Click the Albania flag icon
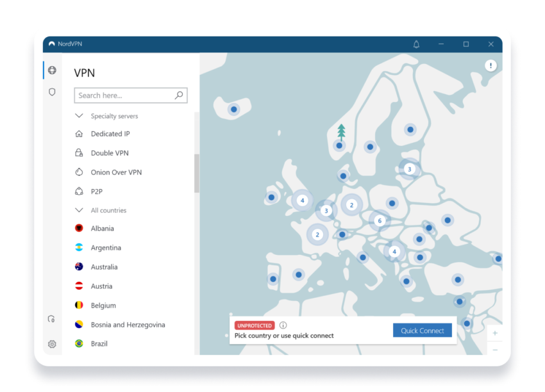545x392 pixels. point(80,228)
